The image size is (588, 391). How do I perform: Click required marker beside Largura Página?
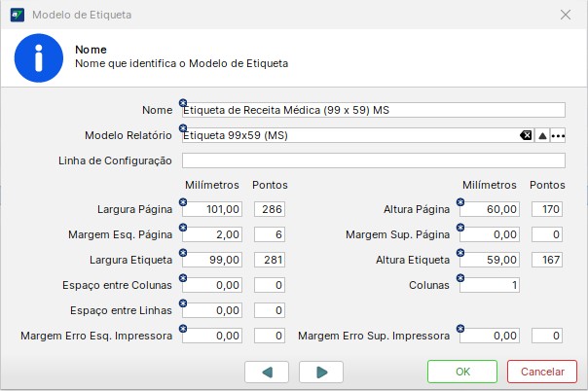[x=183, y=202]
